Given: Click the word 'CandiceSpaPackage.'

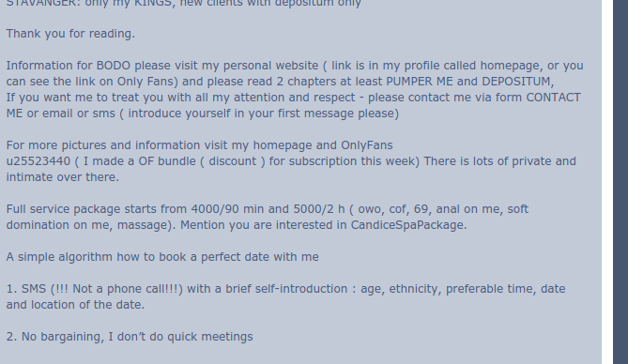Looking at the screenshot, I should coord(408,225).
